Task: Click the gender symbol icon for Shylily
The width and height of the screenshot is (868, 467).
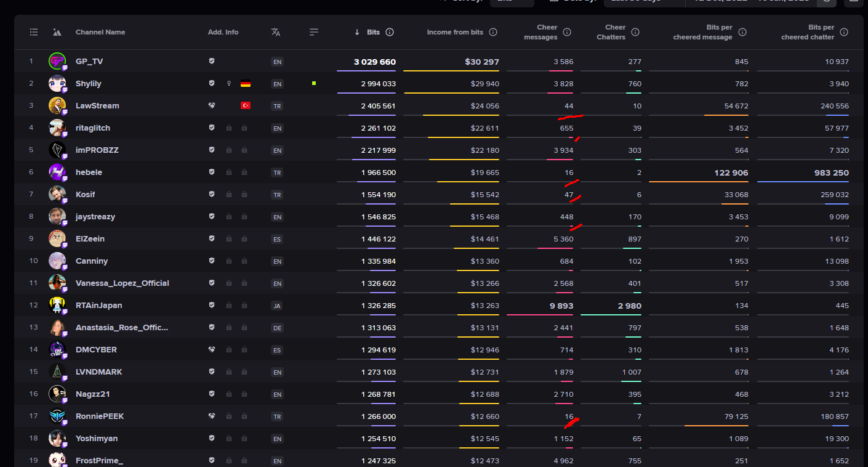Action: [229, 83]
